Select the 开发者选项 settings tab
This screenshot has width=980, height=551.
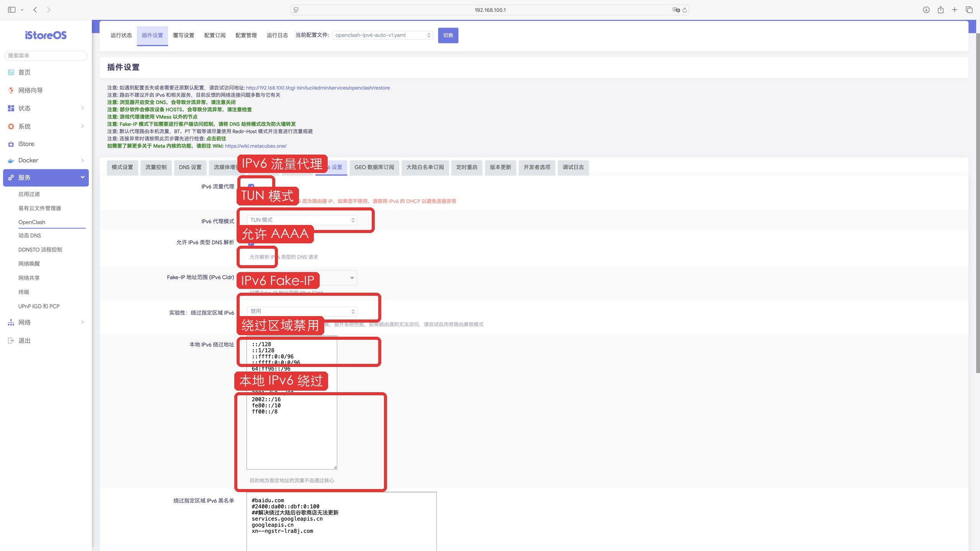click(537, 168)
